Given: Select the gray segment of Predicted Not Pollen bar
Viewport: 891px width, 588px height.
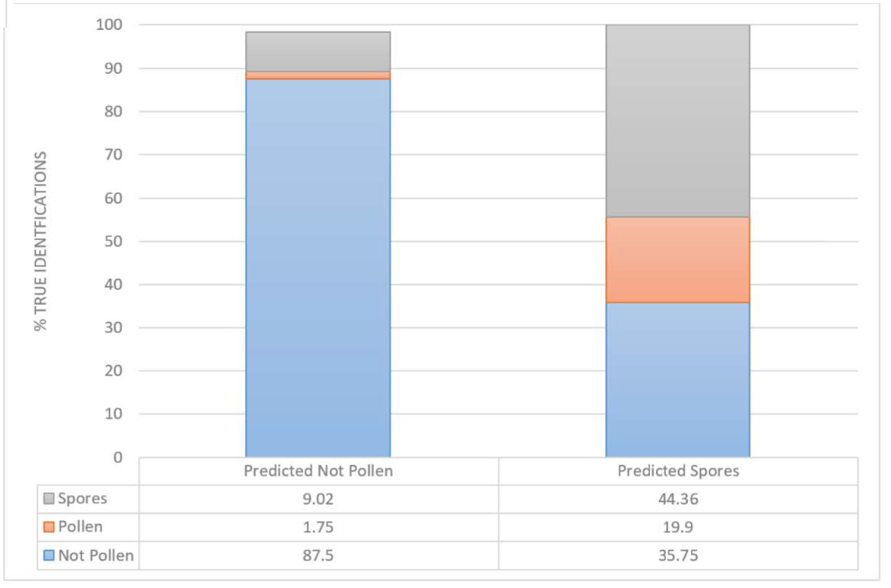Looking at the screenshot, I should (x=318, y=52).
